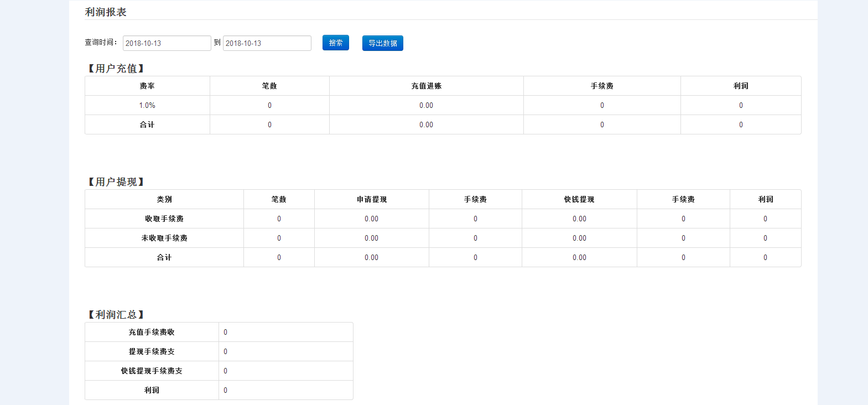Click the 申请提现 column header
This screenshot has height=405, width=868.
371,199
